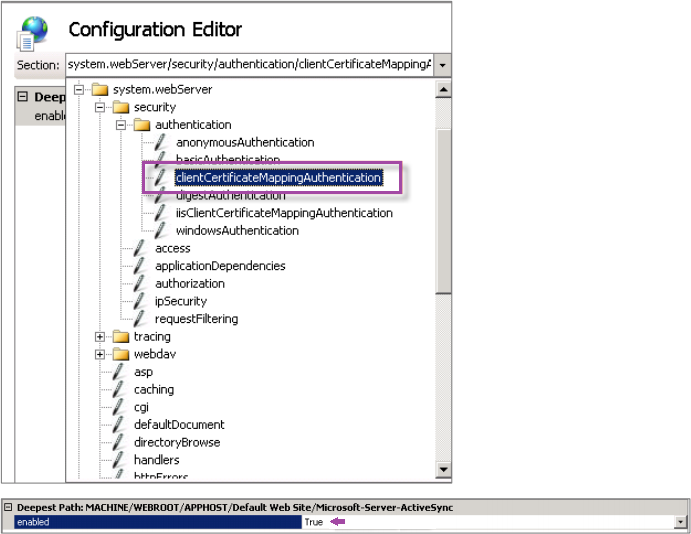Select iisClientCertificateMappingAuthentication section
Screen dimensions: 691x534
pyautogui.click(x=284, y=213)
